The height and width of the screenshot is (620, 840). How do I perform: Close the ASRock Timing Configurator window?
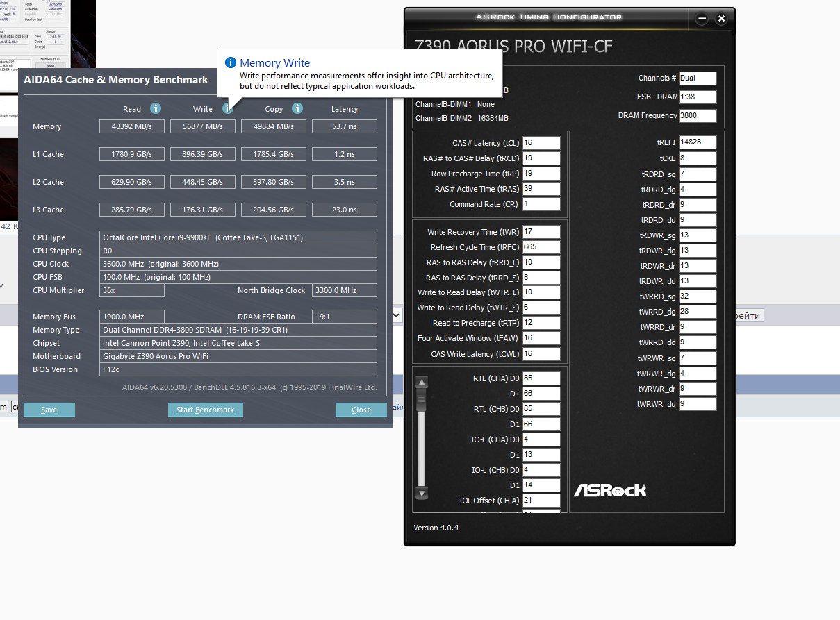[721, 19]
